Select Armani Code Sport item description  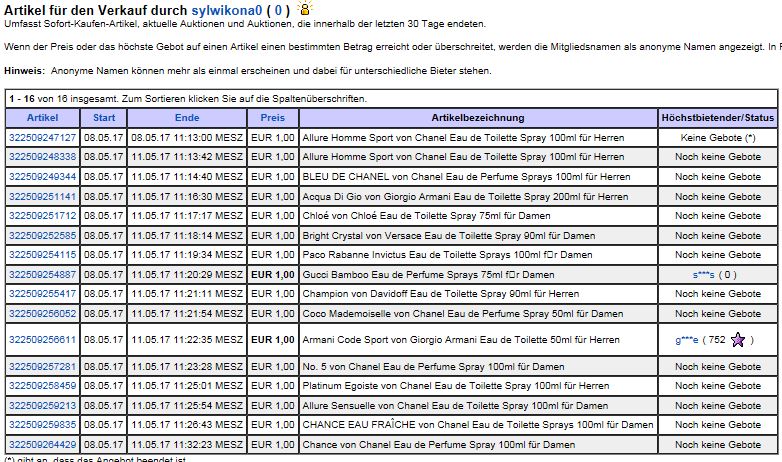coord(461,340)
